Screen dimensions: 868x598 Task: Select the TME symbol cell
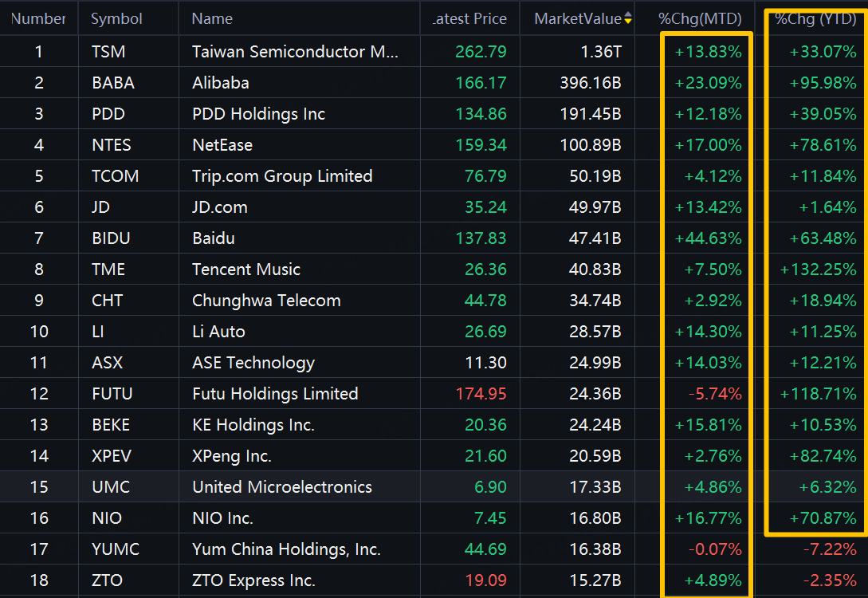108,269
